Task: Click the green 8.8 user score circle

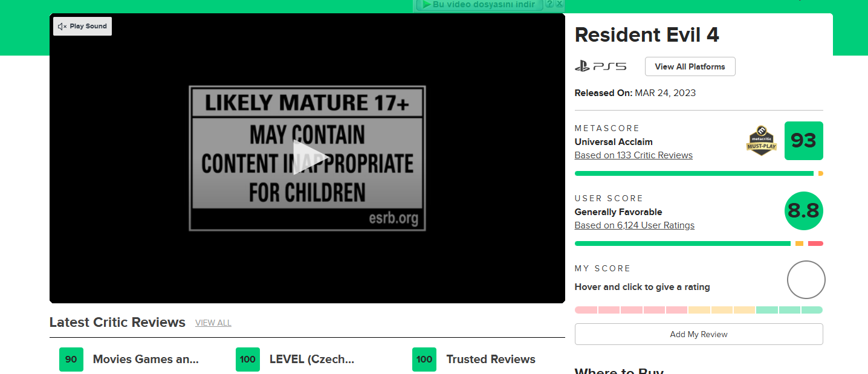Action: click(x=804, y=211)
